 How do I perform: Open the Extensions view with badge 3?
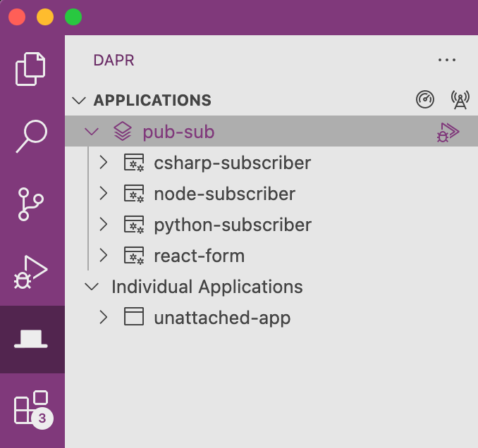[x=33, y=409]
